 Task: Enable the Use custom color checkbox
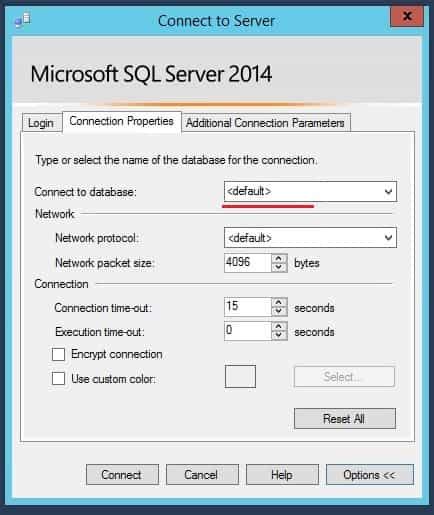[x=58, y=379]
